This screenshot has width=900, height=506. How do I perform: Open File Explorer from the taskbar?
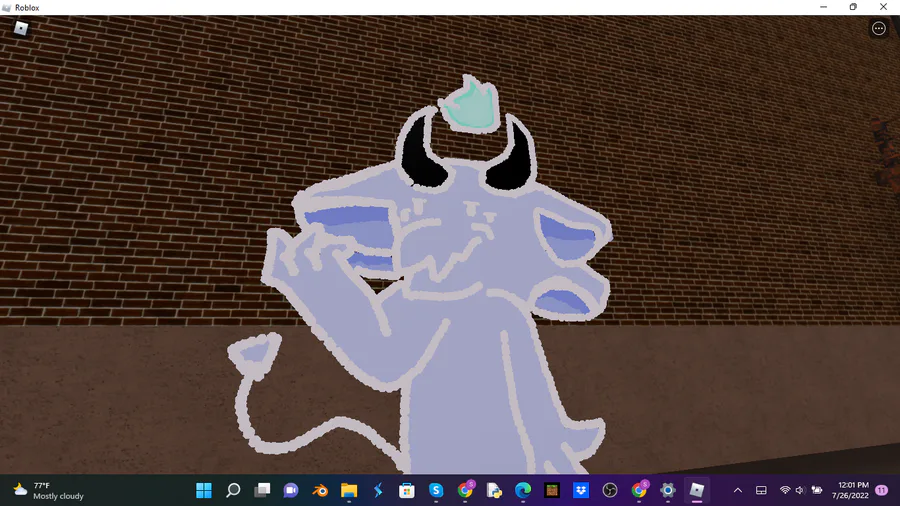pyautogui.click(x=349, y=491)
